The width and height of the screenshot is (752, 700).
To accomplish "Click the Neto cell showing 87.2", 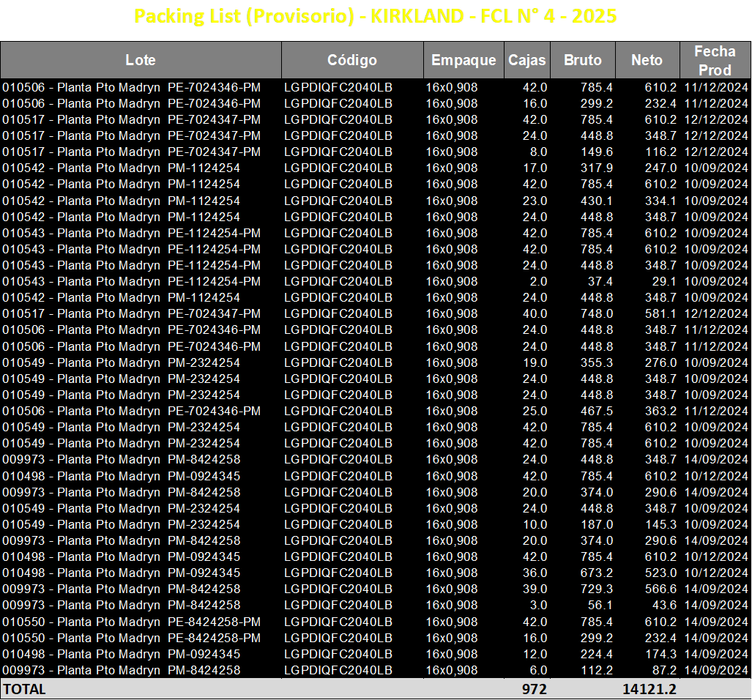I will [663, 670].
